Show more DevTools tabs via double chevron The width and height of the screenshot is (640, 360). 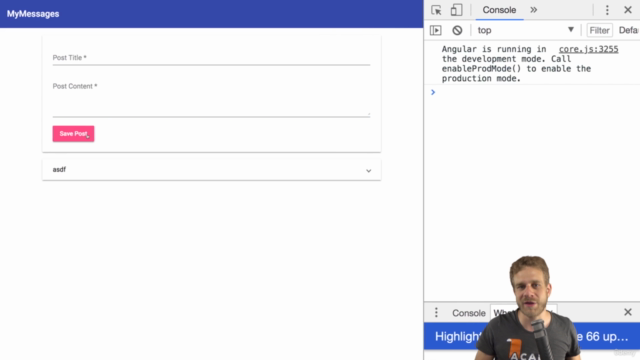(x=533, y=10)
